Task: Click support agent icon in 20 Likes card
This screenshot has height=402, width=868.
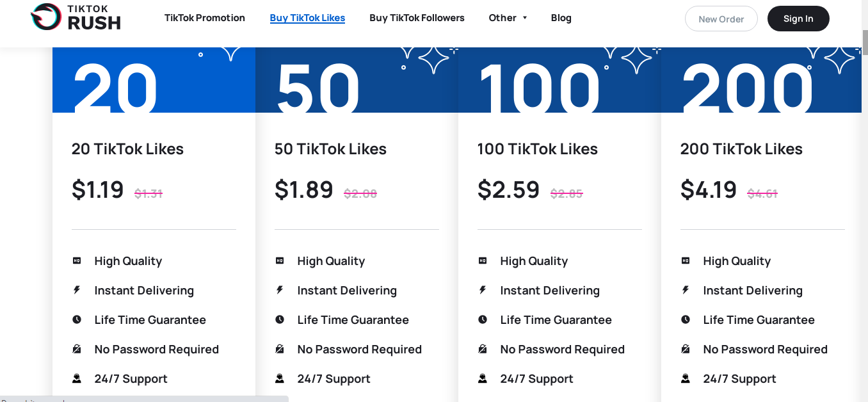Action: click(x=77, y=378)
